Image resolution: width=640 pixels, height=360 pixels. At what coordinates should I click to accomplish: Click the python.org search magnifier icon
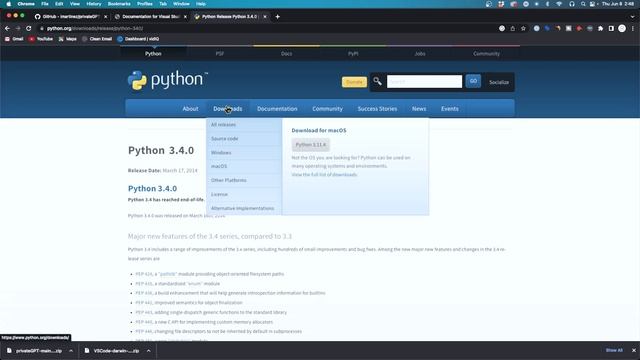click(378, 82)
